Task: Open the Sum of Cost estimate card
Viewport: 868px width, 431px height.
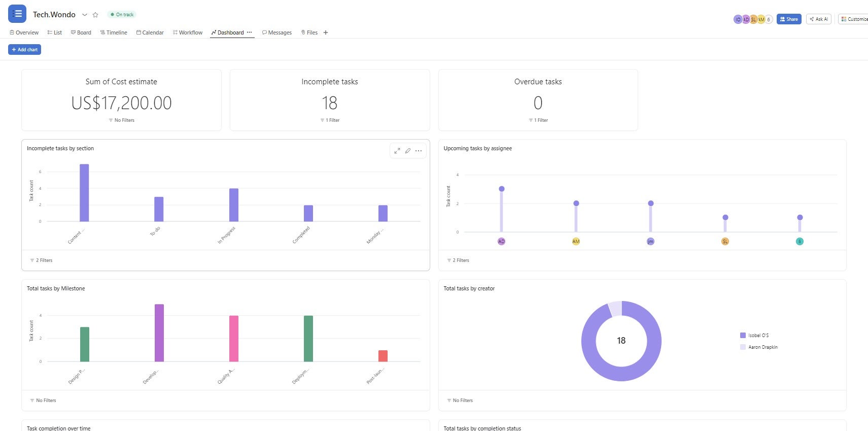Action: [121, 100]
